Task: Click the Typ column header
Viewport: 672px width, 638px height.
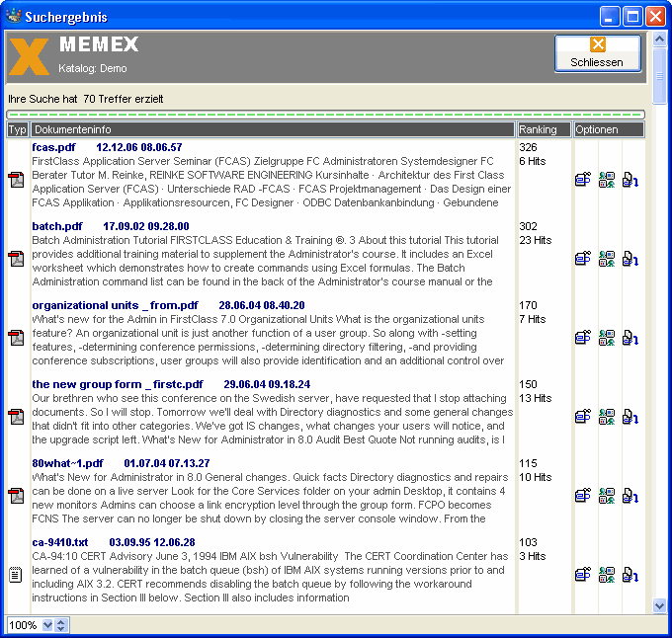Action: click(18, 129)
